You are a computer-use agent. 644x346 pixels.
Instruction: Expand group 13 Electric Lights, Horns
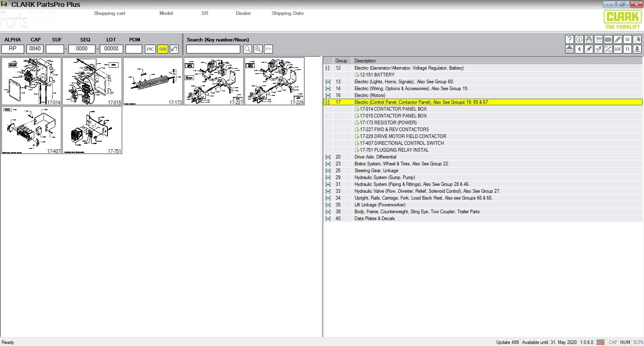[328, 82]
